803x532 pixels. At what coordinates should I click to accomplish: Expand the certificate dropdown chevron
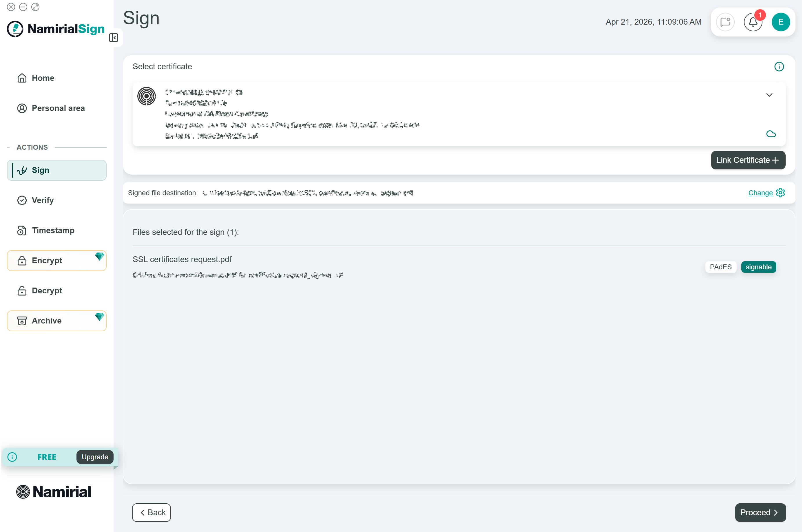(x=769, y=95)
